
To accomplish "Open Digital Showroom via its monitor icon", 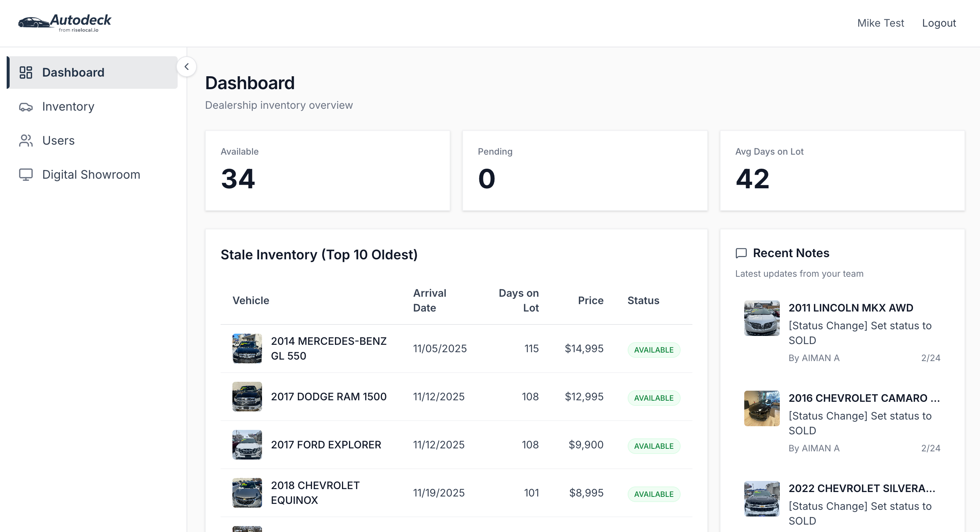I will tap(26, 174).
